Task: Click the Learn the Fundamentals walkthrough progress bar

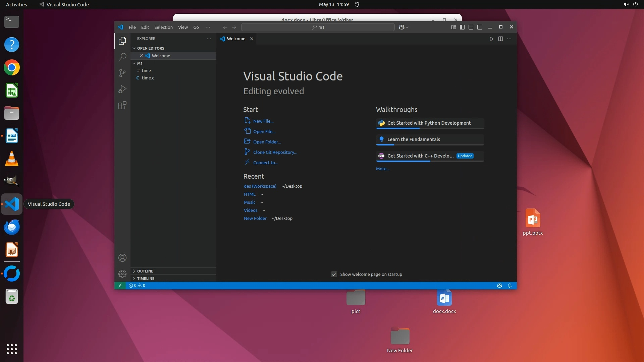Action: (430, 145)
